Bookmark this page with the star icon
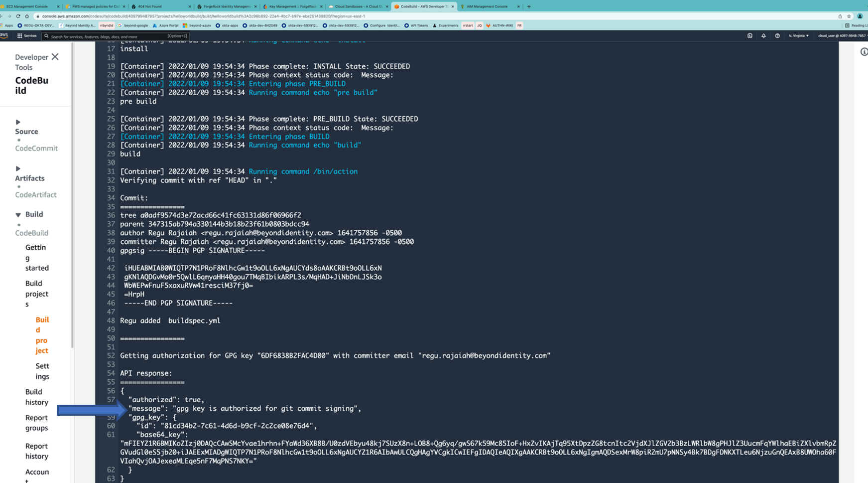This screenshot has height=483, width=868. [849, 16]
